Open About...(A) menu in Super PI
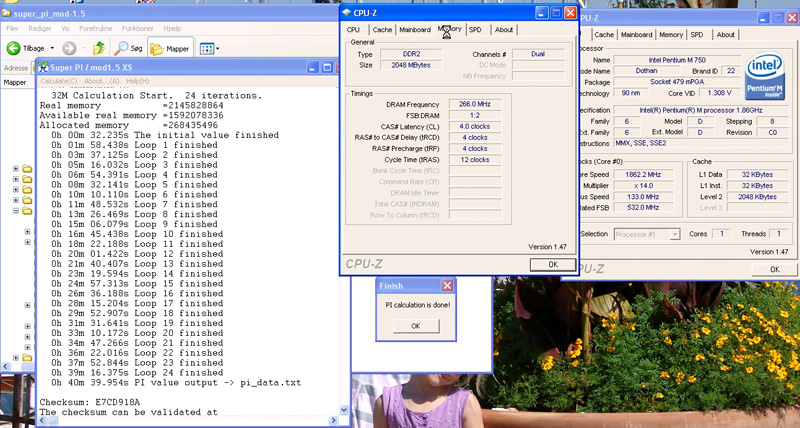 pyautogui.click(x=101, y=81)
